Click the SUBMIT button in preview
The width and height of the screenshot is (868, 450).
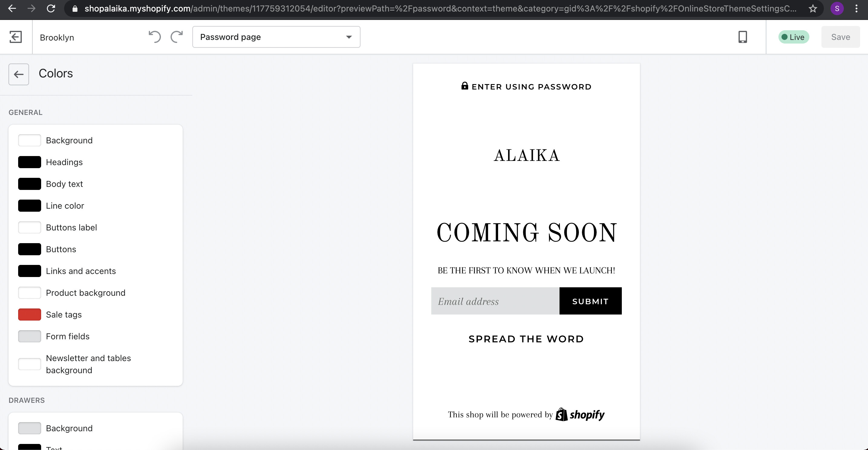click(590, 301)
